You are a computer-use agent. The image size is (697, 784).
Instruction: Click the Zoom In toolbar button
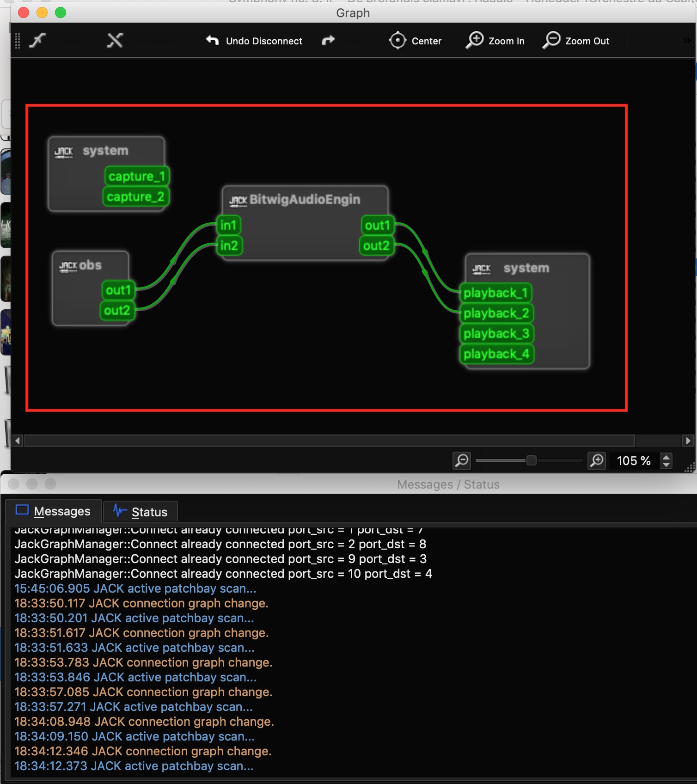point(495,41)
